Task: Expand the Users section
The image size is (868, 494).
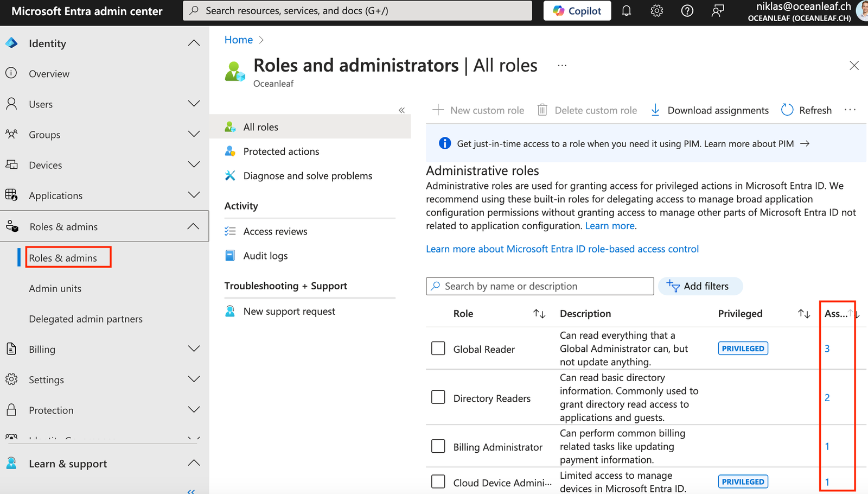Action: point(194,103)
